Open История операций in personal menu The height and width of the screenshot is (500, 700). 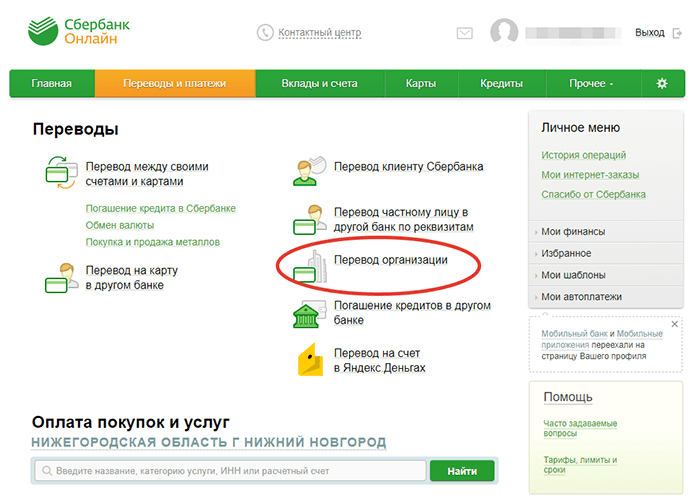click(583, 155)
